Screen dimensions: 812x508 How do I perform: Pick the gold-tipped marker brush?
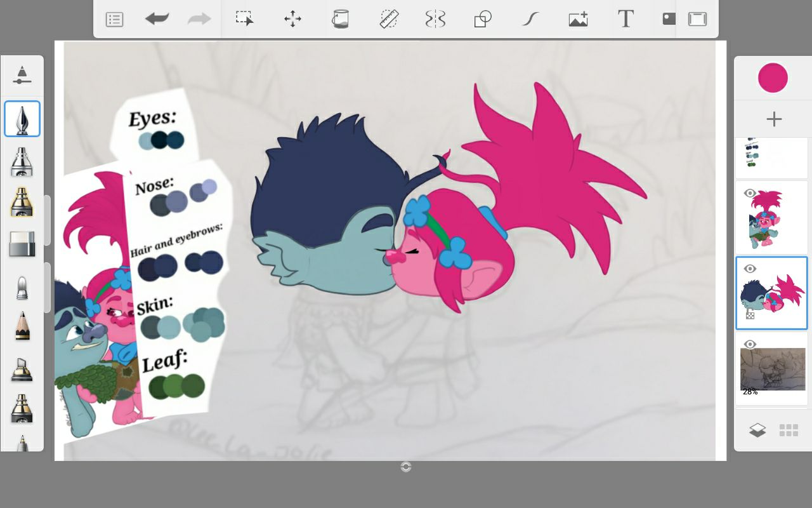22,202
